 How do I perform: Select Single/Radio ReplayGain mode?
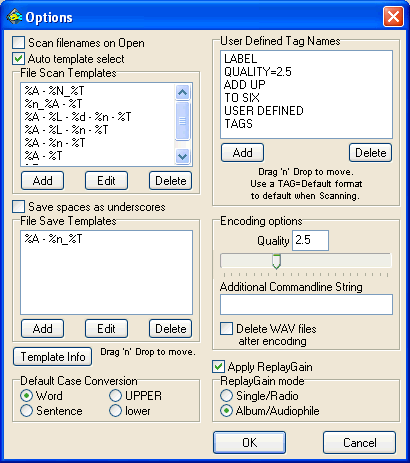(226, 396)
